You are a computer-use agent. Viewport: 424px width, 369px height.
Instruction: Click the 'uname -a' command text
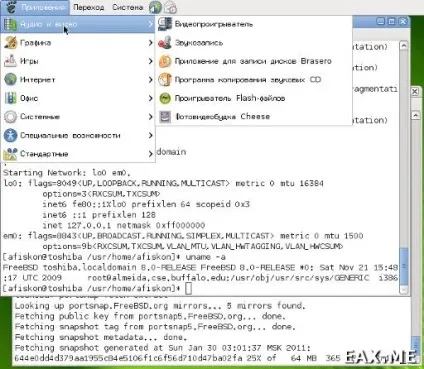coord(206,257)
